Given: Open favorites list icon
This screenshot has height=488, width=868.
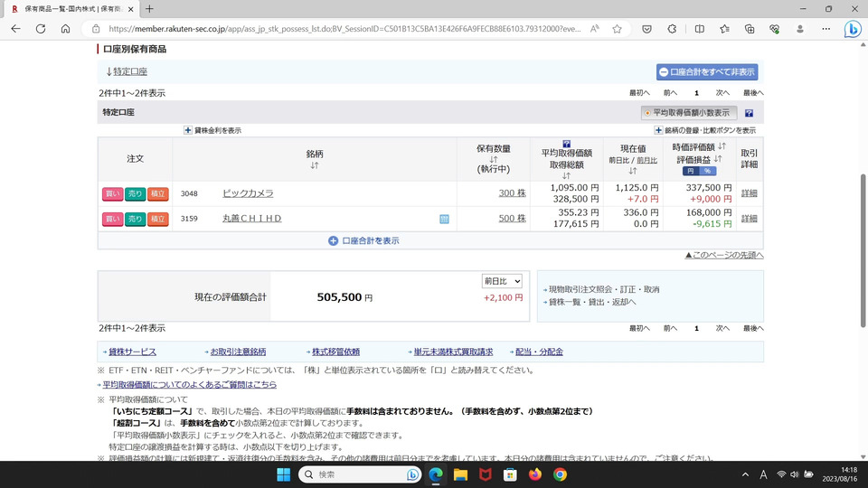Looking at the screenshot, I should (724, 29).
